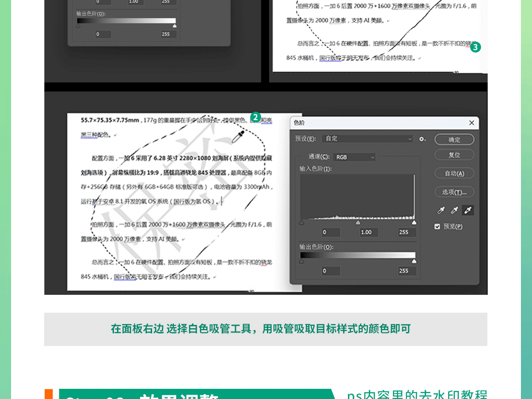Click the input levels black shadow slider handle
532x399 pixels.
pos(301,223)
